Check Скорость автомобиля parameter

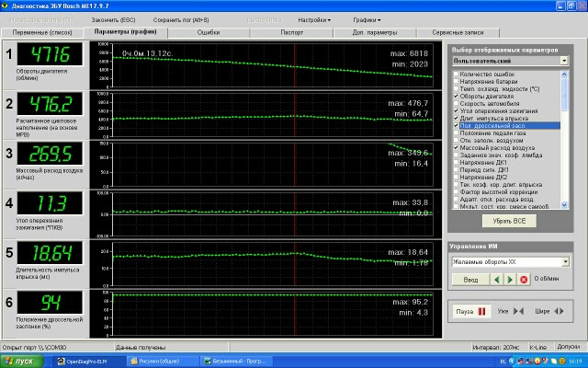[x=456, y=104]
